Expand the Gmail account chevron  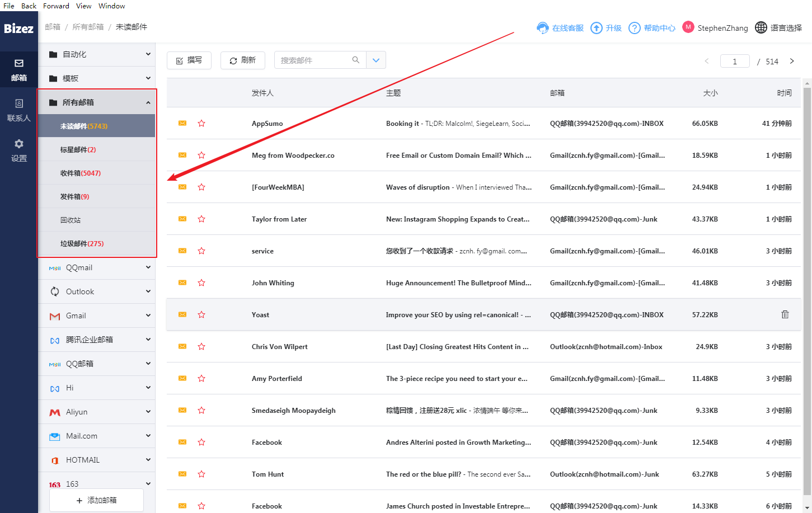pyautogui.click(x=148, y=315)
